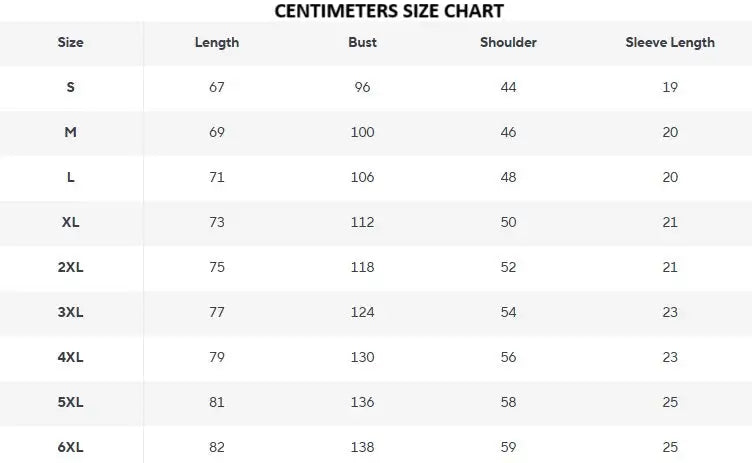The width and height of the screenshot is (752, 463).
Task: Select the 3XL size row label
Action: pyautogui.click(x=71, y=312)
